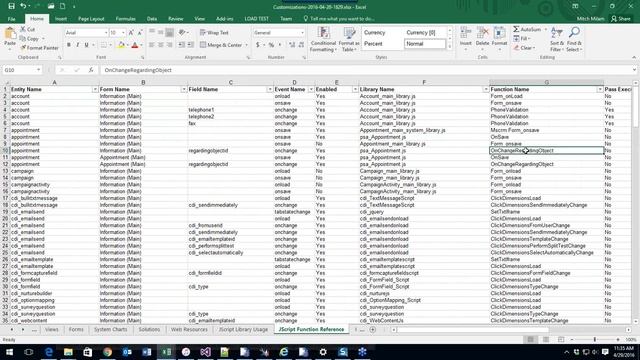Click Tell me what you want search

pyautogui.click(x=339, y=19)
